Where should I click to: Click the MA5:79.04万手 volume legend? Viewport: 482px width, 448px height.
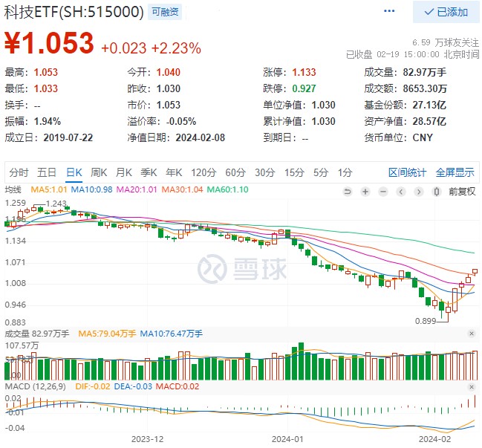(107, 334)
